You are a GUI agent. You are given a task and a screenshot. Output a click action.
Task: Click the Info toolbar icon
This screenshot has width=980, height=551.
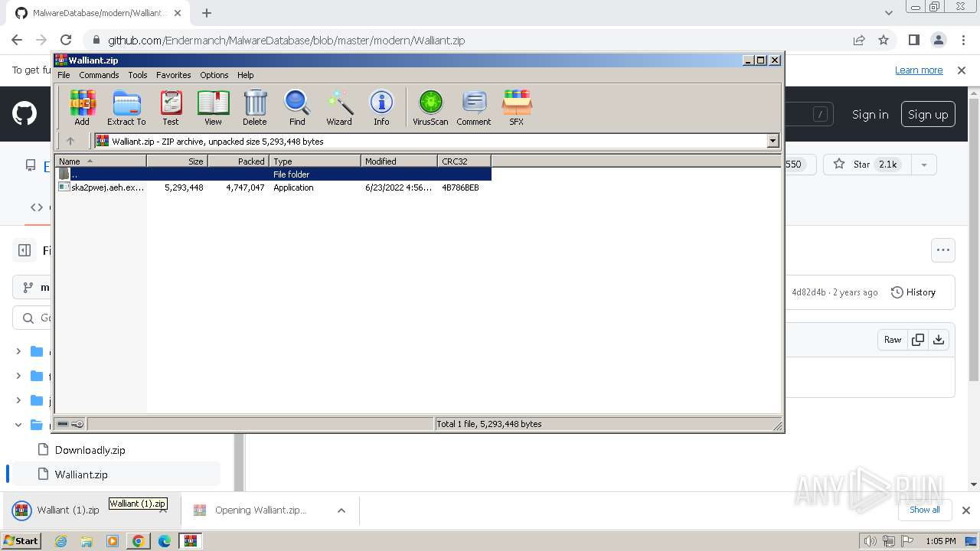click(x=381, y=107)
